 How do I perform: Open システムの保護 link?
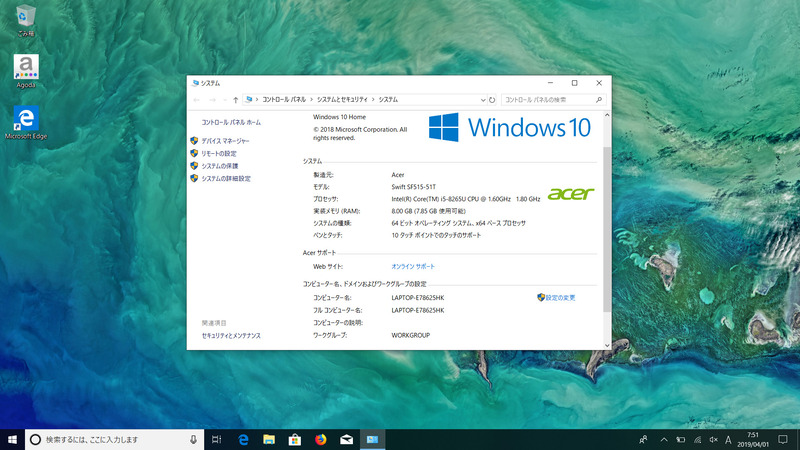pyautogui.click(x=220, y=166)
